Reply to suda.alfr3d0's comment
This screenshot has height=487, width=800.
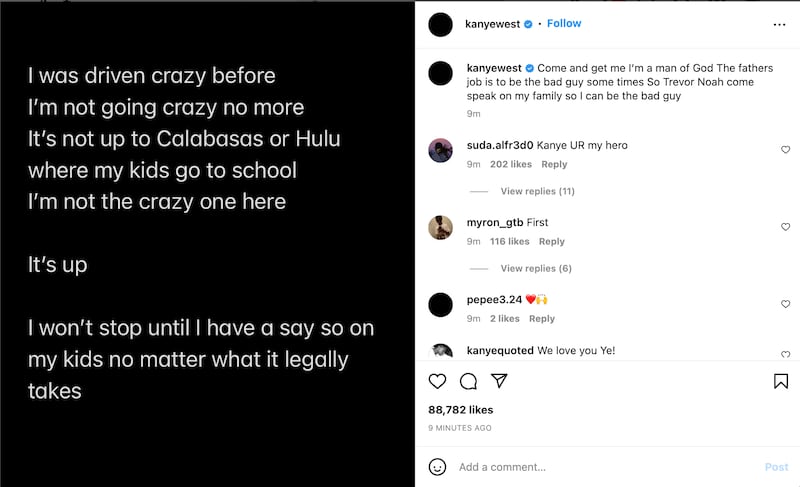553,164
